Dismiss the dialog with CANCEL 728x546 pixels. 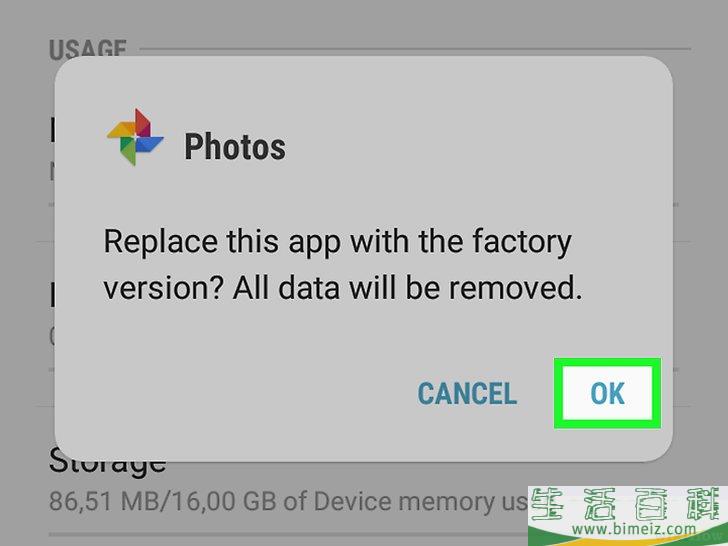(x=467, y=394)
